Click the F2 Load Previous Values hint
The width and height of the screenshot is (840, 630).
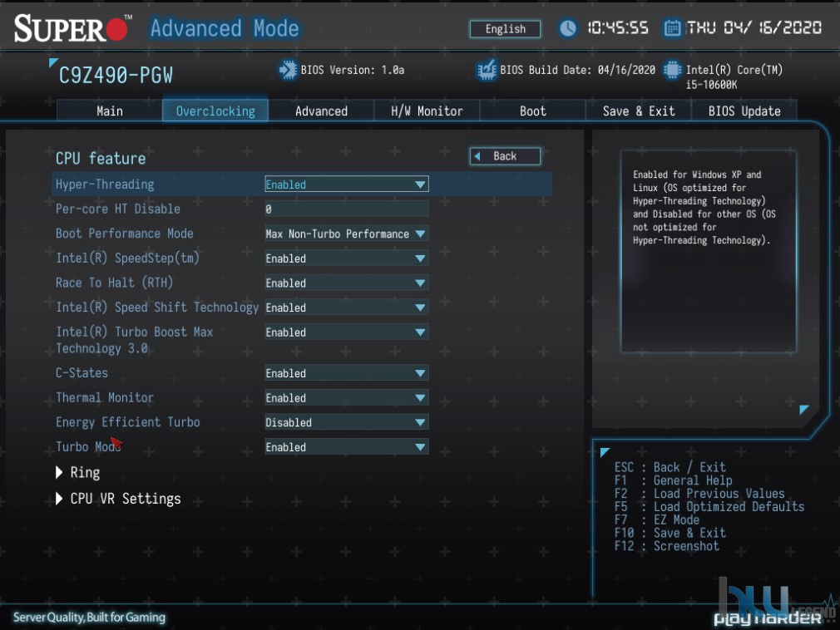pos(699,494)
